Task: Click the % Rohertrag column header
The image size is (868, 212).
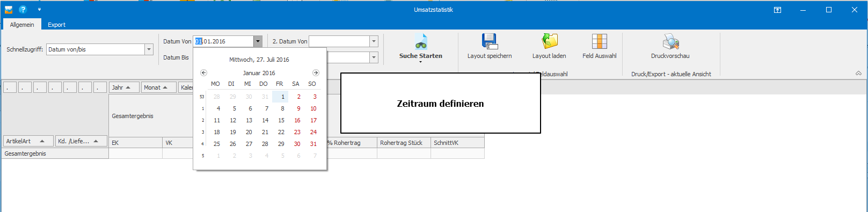Action: [x=352, y=143]
